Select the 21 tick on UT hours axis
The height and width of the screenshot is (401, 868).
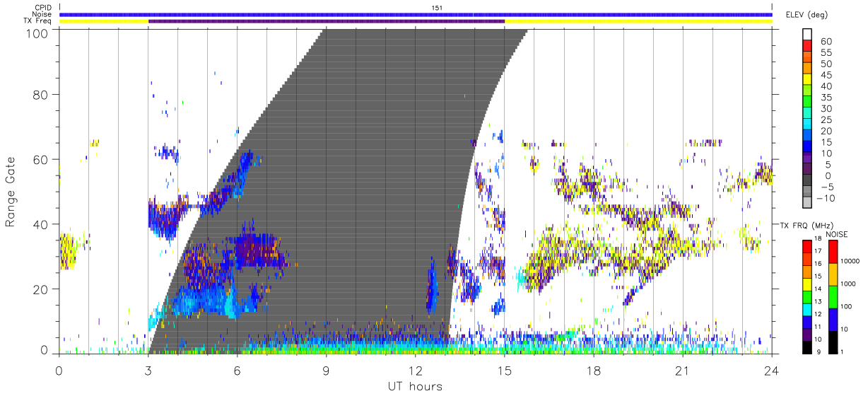(683, 369)
